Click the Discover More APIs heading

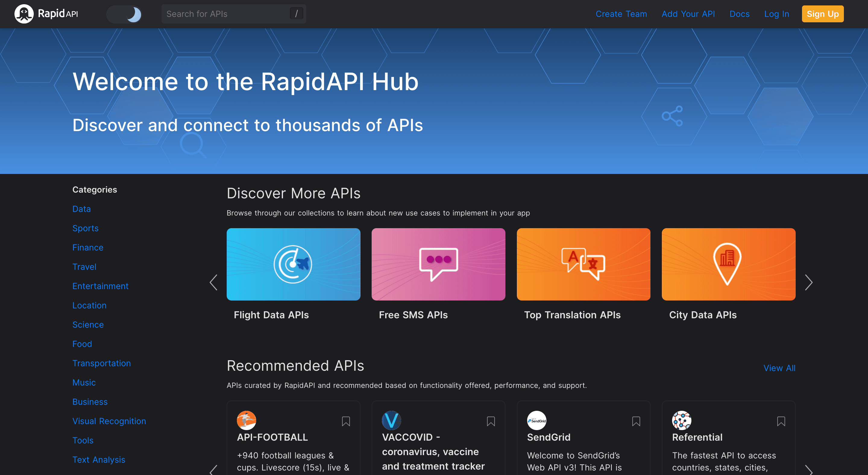point(294,193)
